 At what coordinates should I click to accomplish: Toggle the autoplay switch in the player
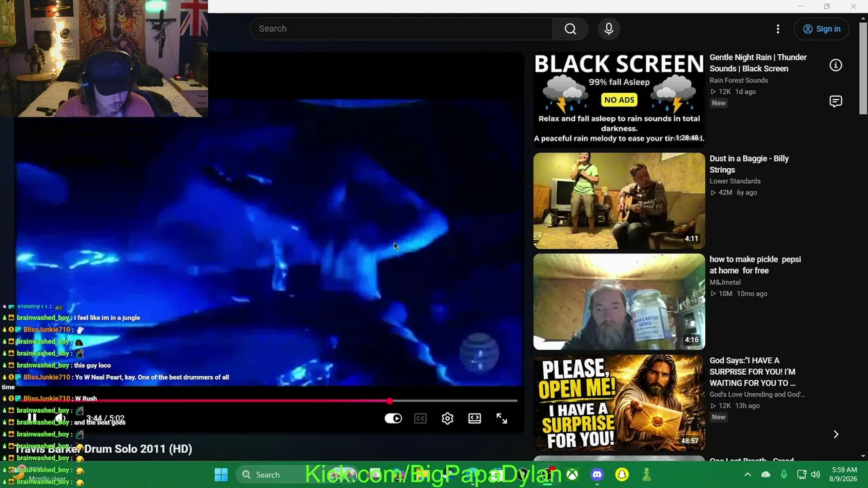393,419
